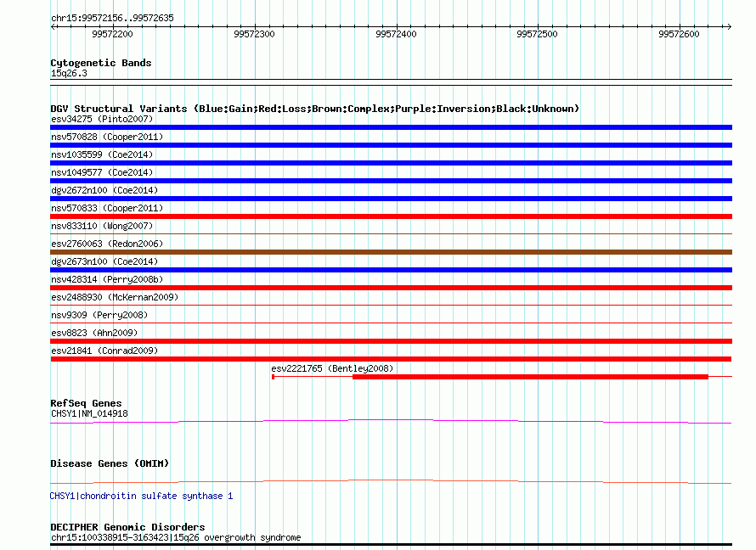Click the Disease Genes (OMIM) track heading
The image size is (756, 550).
click(110, 463)
